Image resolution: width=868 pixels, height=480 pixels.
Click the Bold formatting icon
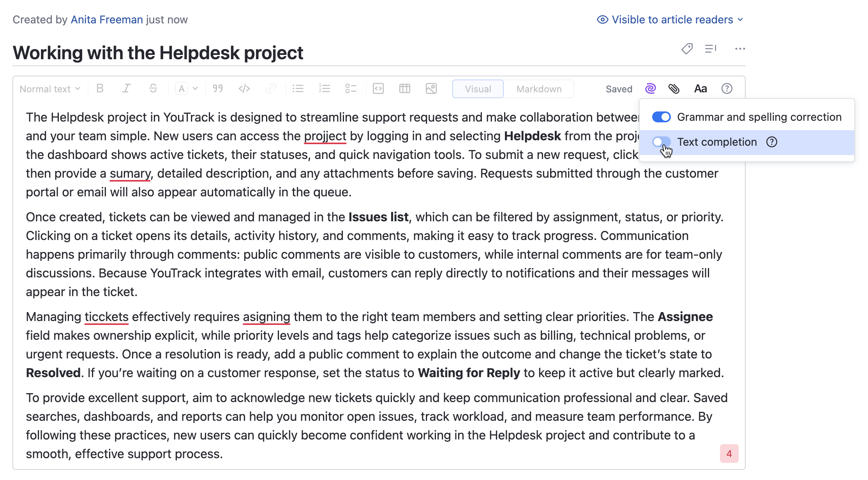(x=100, y=89)
